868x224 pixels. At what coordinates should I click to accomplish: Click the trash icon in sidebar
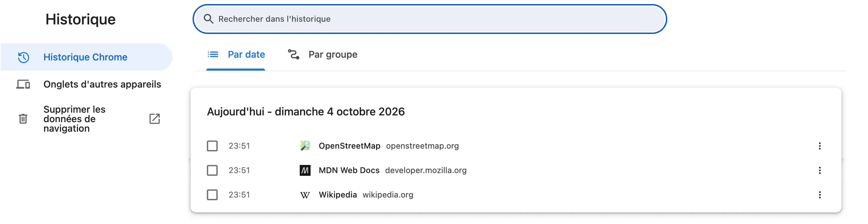23,119
